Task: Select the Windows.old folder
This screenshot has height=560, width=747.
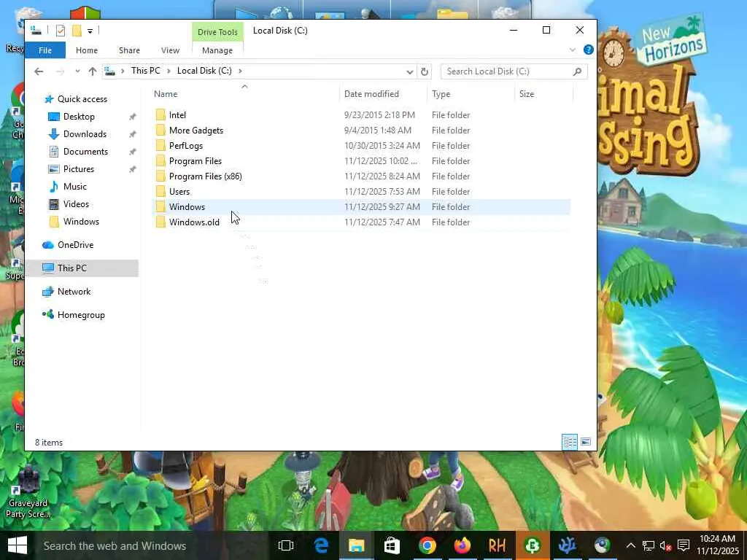Action: pos(361,222)
